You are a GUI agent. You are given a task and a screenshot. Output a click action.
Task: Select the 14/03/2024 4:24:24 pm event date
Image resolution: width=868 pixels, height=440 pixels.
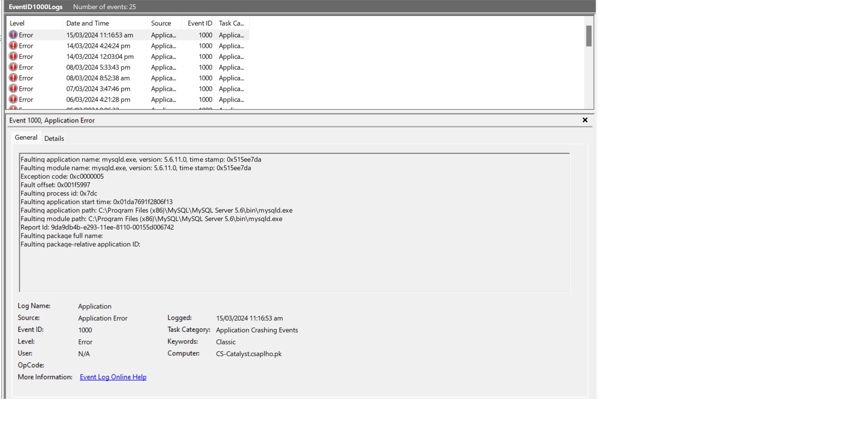(x=98, y=46)
